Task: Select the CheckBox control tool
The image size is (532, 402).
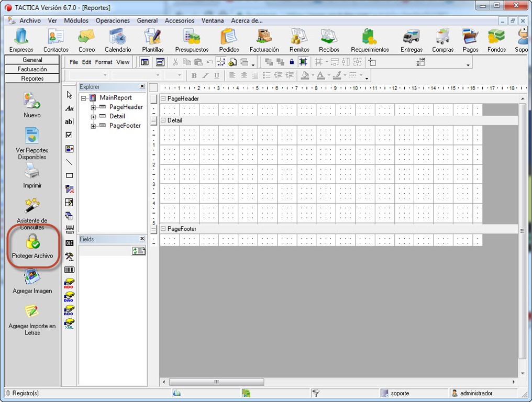Action: pos(69,135)
